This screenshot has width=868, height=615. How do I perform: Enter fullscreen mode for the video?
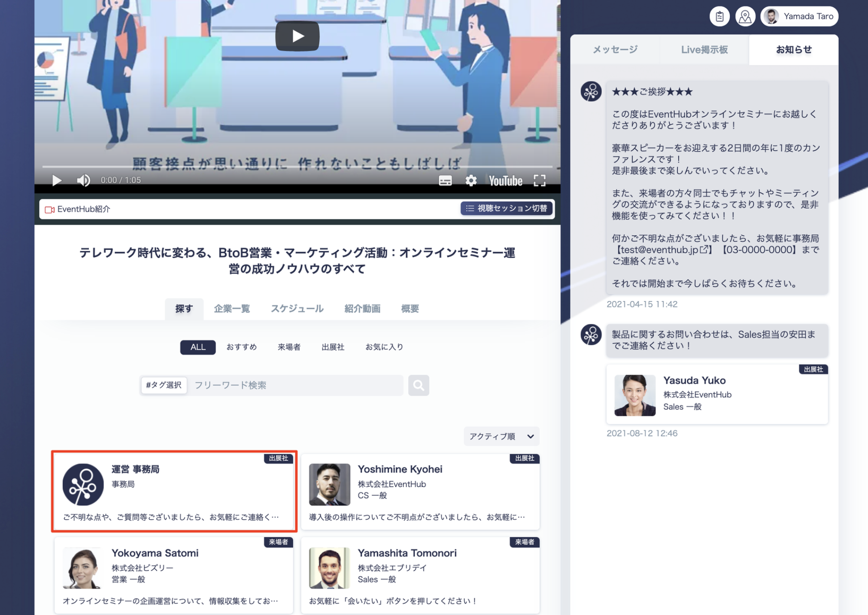(x=540, y=181)
